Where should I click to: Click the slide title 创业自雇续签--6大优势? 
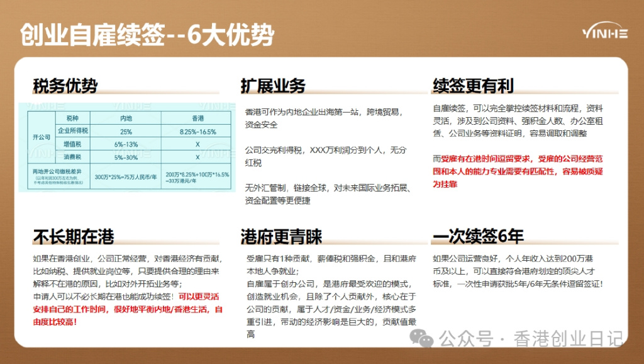pyautogui.click(x=147, y=35)
